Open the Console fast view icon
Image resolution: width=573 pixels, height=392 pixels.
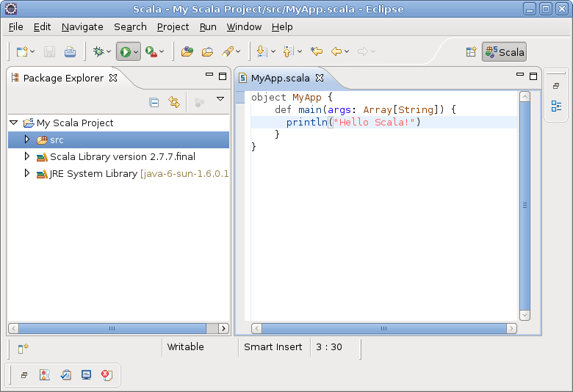coord(86,374)
